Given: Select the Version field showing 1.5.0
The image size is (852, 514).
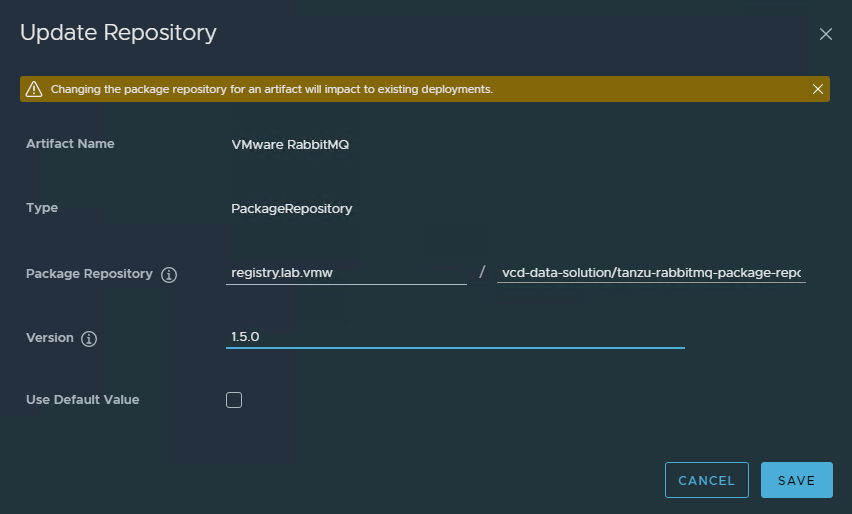Looking at the screenshot, I should coord(455,337).
